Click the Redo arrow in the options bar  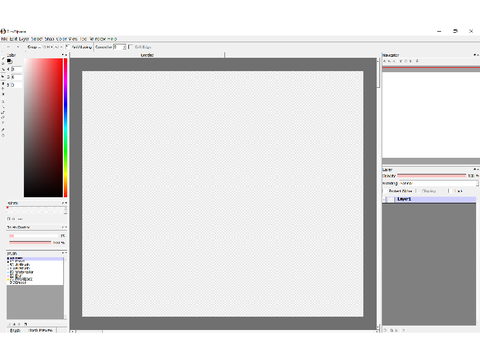coord(18,47)
